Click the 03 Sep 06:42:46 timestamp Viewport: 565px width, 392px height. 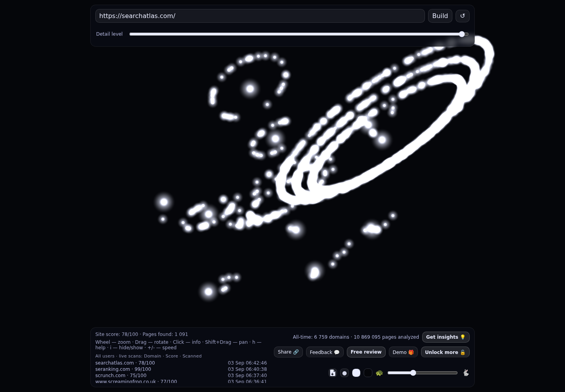coord(247,363)
